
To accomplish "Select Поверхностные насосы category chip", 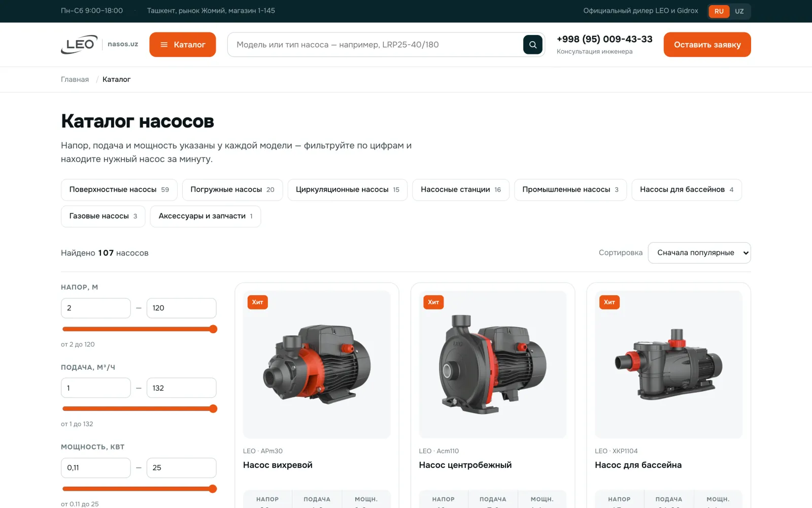I will click(119, 190).
